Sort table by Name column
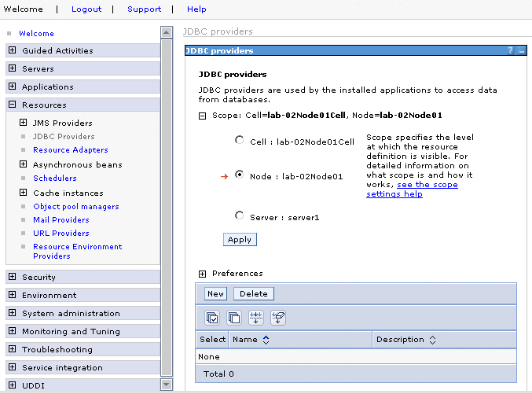 tap(266, 340)
